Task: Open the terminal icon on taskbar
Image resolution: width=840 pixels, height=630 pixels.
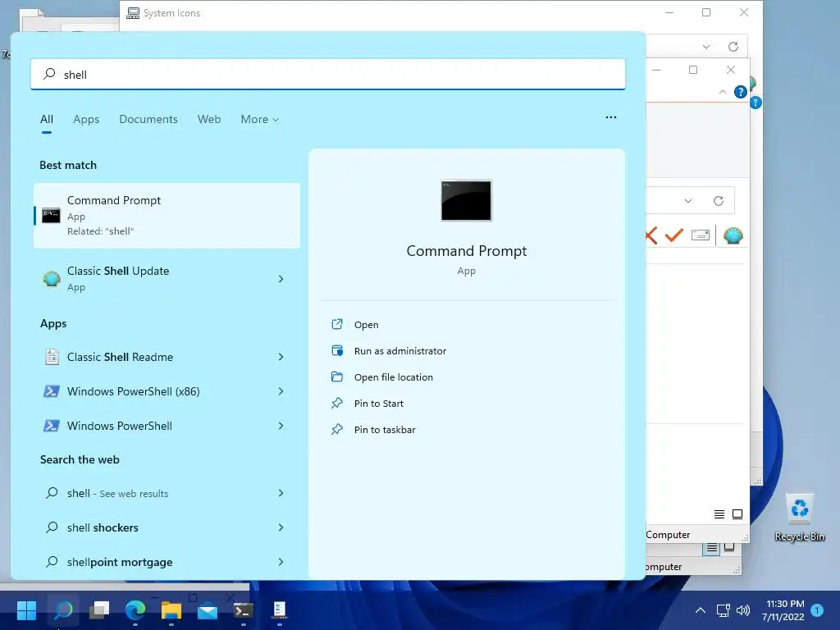Action: click(243, 610)
